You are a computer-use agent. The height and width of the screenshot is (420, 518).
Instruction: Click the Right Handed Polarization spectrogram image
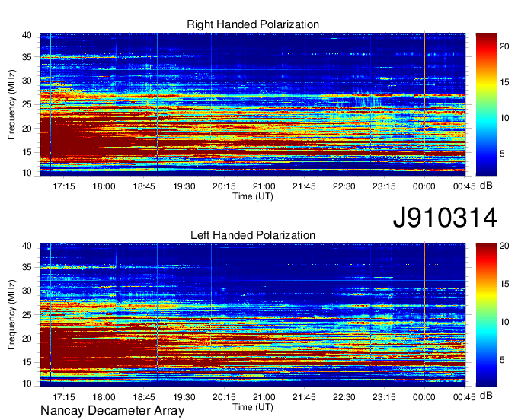pyautogui.click(x=253, y=104)
